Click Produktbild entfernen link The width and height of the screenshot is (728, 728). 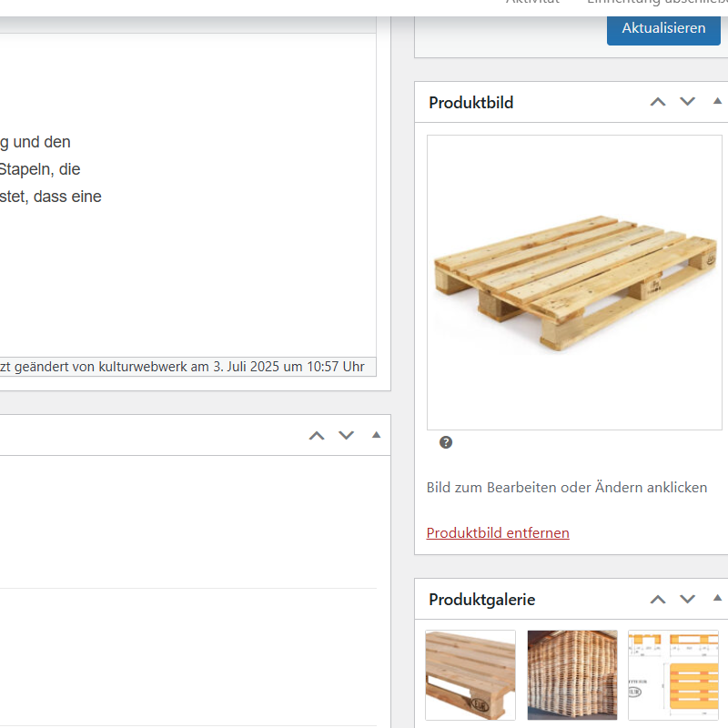(498, 533)
